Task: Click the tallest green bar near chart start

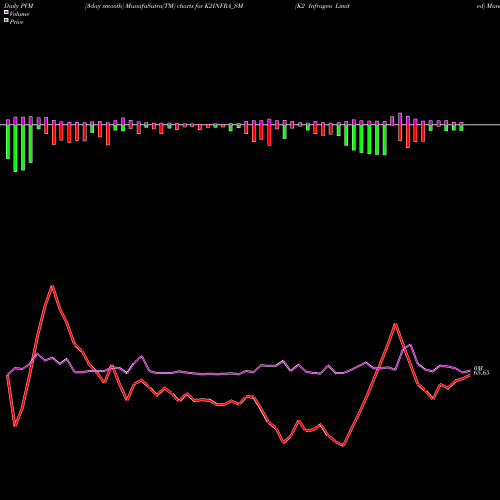Action: pyautogui.click(x=15, y=148)
